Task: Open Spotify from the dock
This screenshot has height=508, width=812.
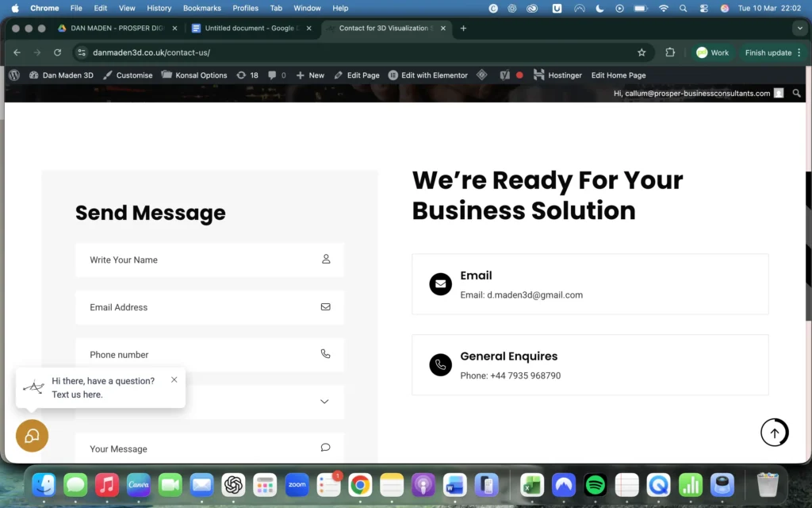Action: (595, 484)
